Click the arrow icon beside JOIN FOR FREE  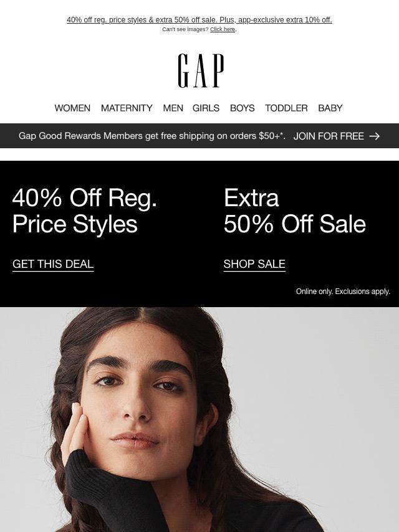tap(374, 136)
